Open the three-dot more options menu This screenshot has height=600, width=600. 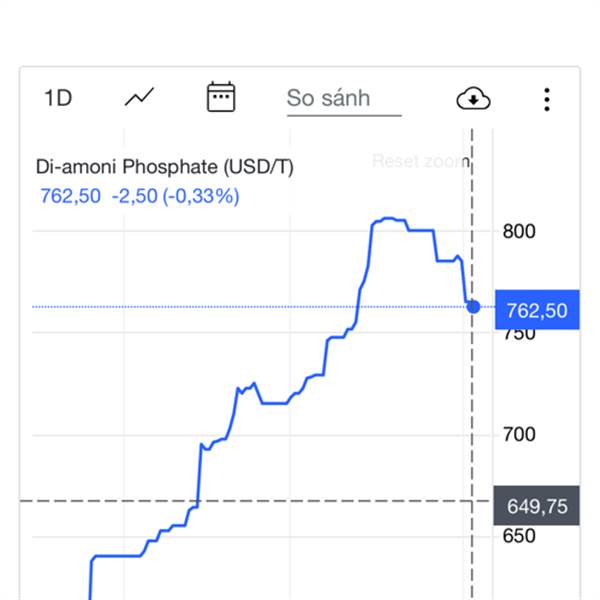(x=547, y=99)
